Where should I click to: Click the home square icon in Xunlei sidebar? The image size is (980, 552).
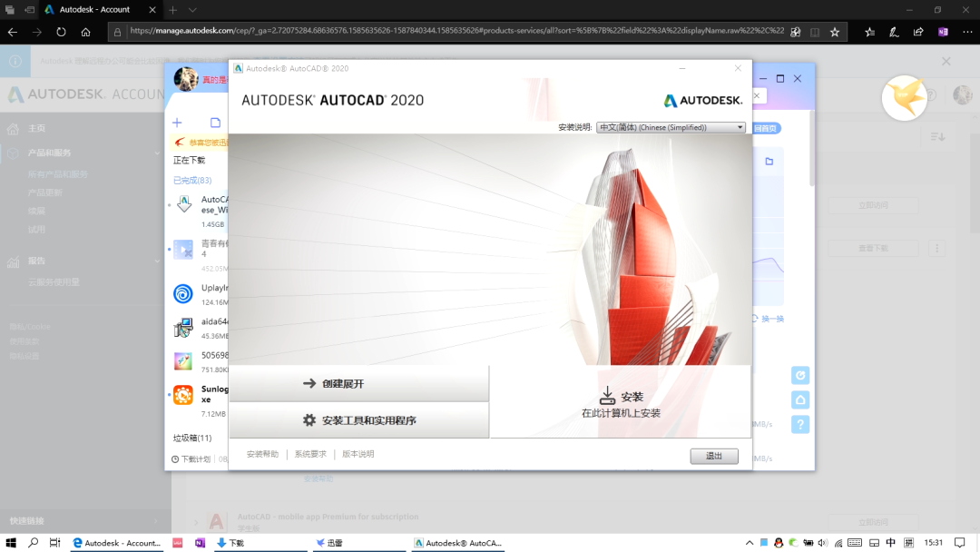point(800,400)
